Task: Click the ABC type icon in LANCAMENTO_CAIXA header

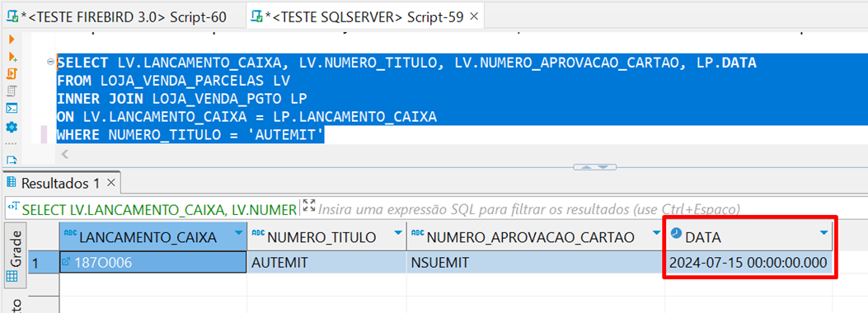Action: (71, 232)
